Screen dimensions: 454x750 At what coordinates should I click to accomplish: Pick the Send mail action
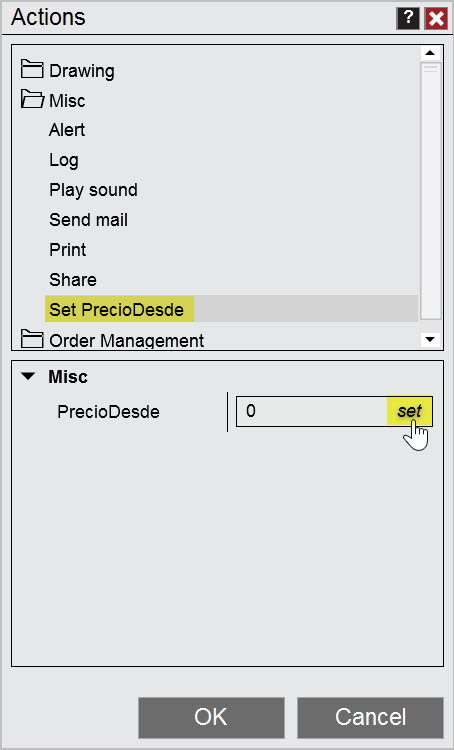(x=89, y=220)
